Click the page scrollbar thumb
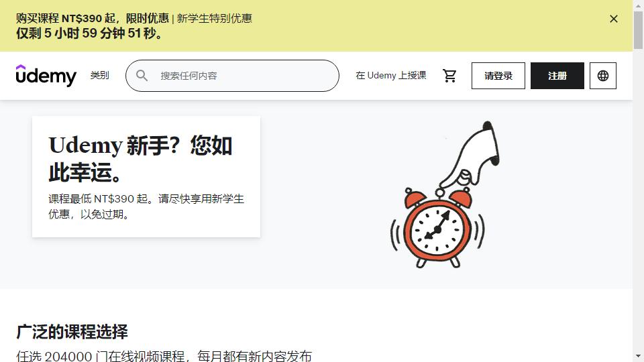The height and width of the screenshot is (362, 644). tap(638, 30)
